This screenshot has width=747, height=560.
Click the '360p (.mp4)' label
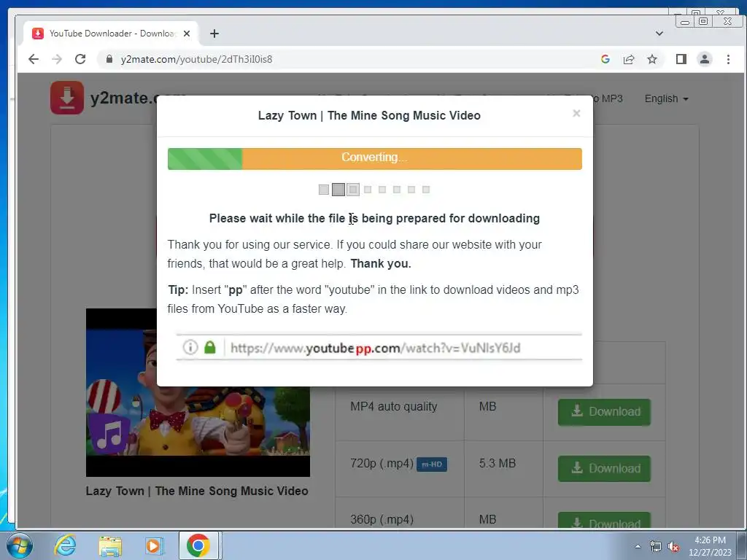pos(382,519)
